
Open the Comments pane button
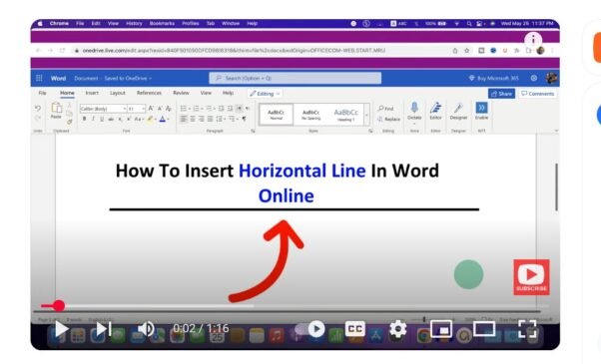pyautogui.click(x=538, y=94)
